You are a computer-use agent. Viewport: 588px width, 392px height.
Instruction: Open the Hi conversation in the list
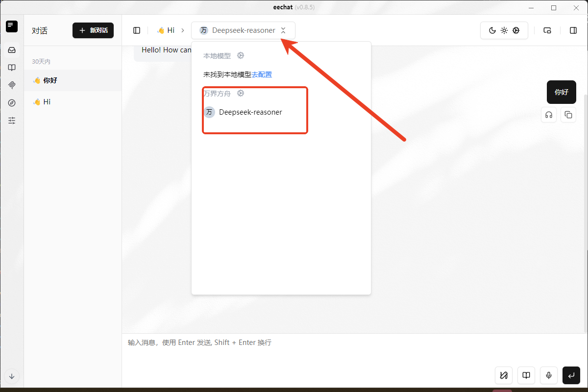47,102
